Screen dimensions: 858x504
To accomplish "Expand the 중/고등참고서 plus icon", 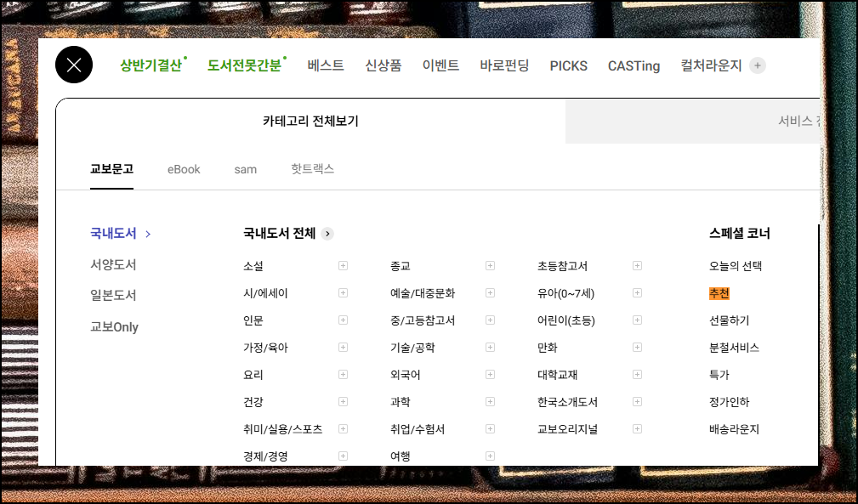I will (491, 320).
